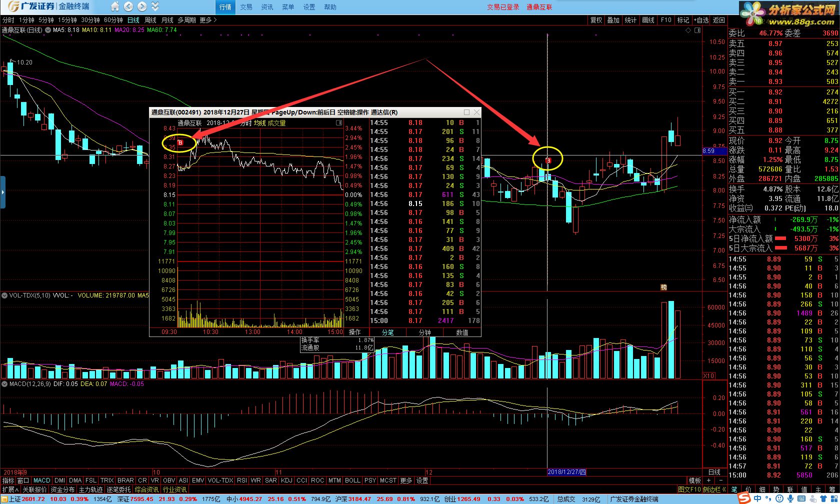Expand 更多 periods list
Viewport: 840px width, 504px height.
(x=208, y=20)
